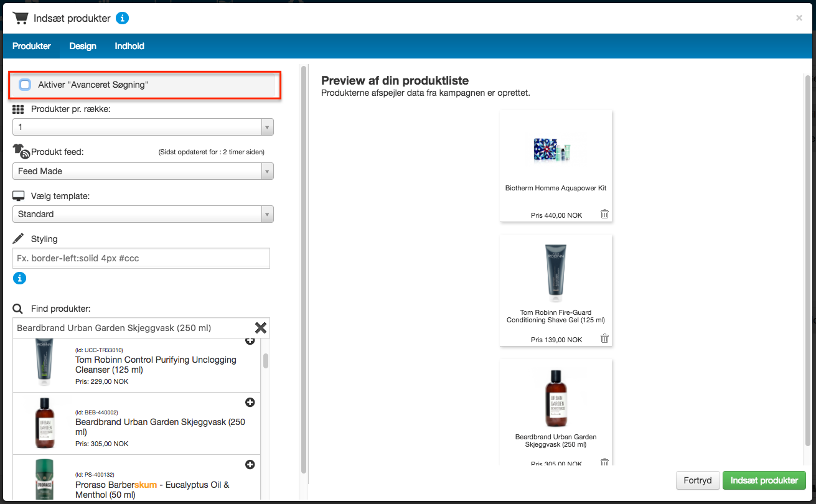This screenshot has height=504, width=816.
Task: Remove Tom Robinn Shave Gel using trash icon
Action: (x=604, y=338)
